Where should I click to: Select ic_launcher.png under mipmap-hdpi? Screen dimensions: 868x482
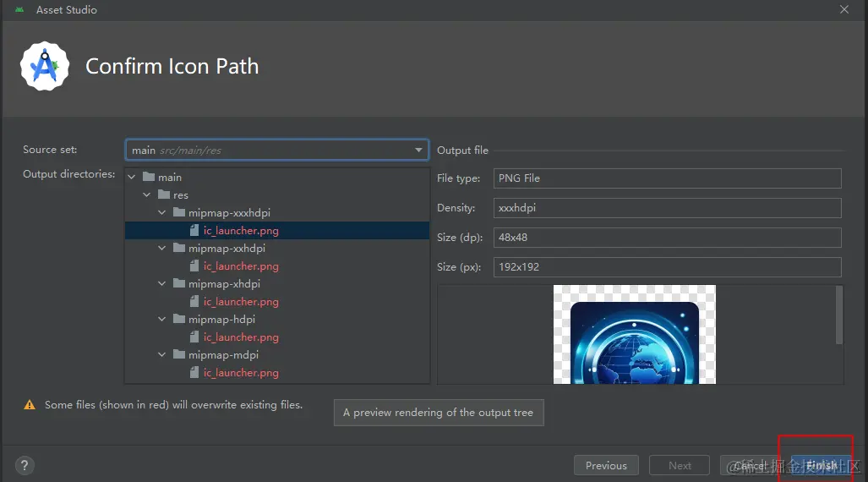pos(241,337)
